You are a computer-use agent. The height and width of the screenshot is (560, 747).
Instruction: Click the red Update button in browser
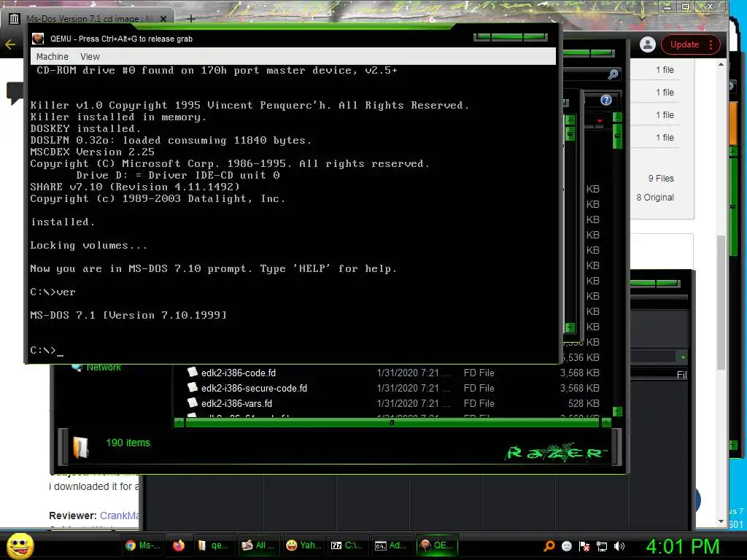tap(684, 44)
